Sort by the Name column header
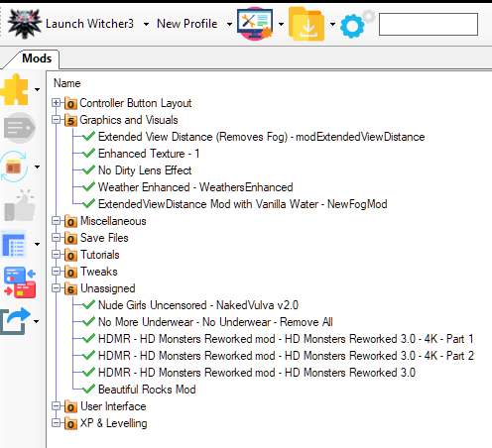The image size is (492, 448). 67,83
